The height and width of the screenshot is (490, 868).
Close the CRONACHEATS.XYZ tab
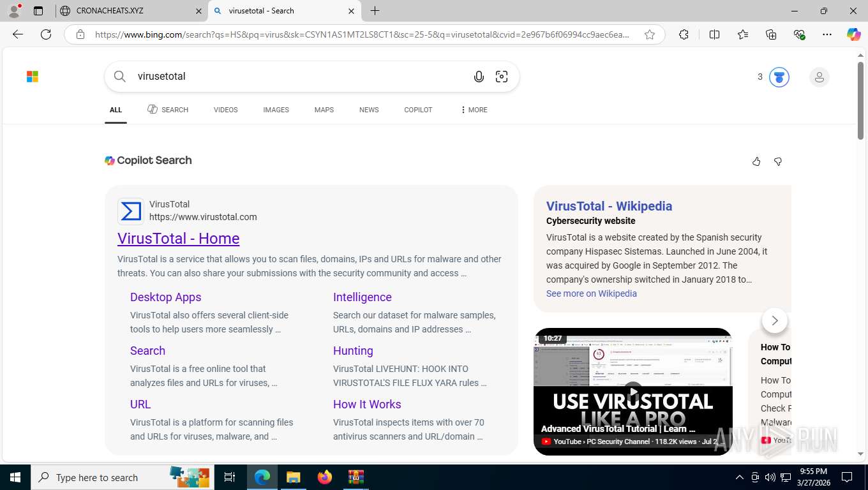[x=198, y=11]
